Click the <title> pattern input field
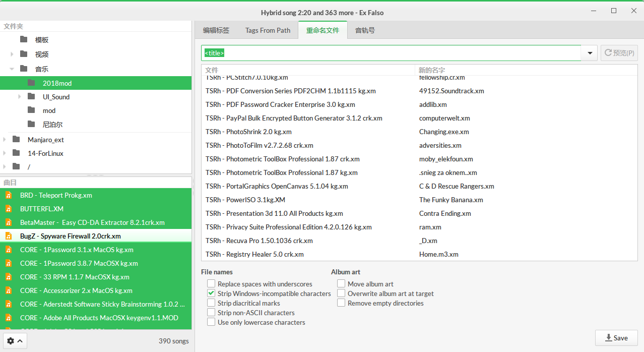This screenshot has height=352, width=644. click(392, 53)
